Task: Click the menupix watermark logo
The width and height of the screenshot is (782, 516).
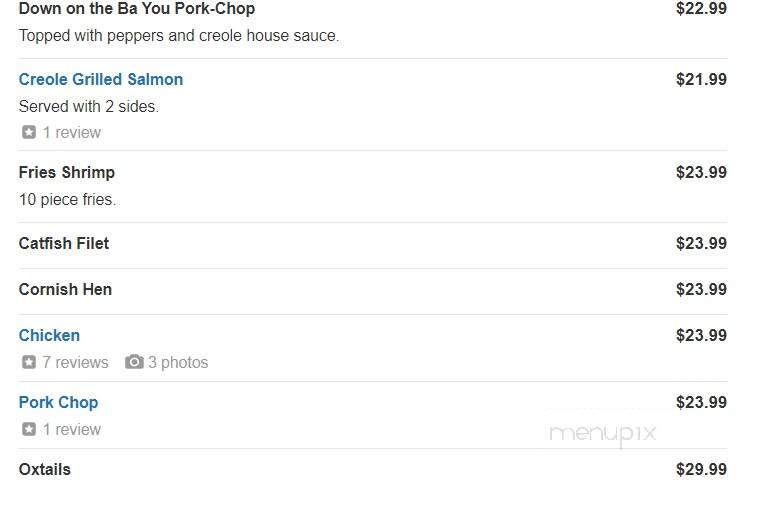Action: [602, 434]
